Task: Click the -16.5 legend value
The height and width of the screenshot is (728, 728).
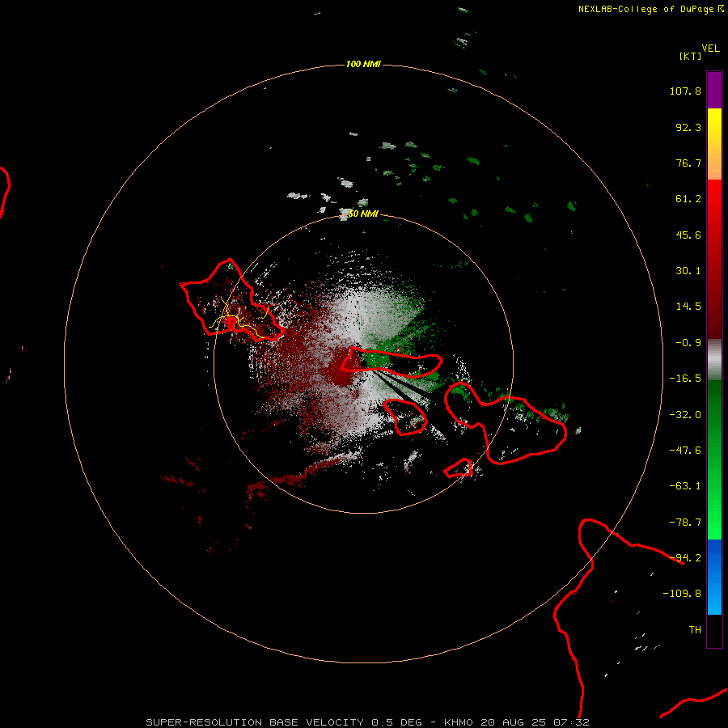Action: coord(685,379)
